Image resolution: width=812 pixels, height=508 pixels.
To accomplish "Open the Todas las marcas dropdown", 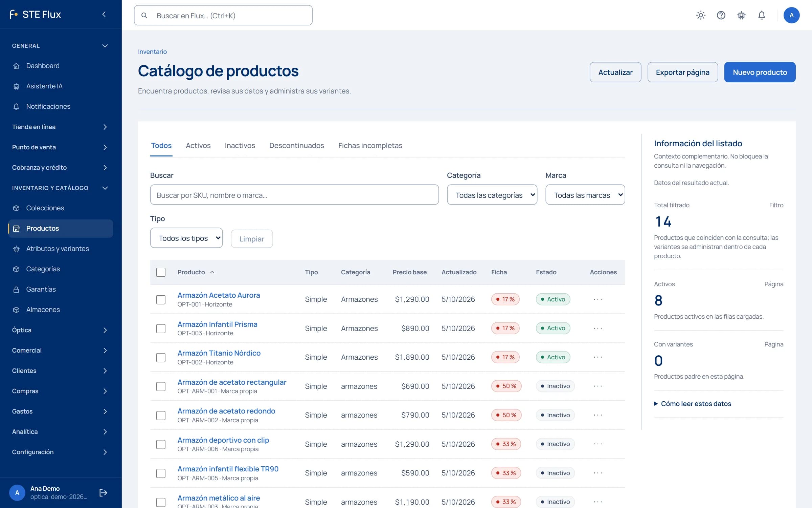I will [x=585, y=195].
